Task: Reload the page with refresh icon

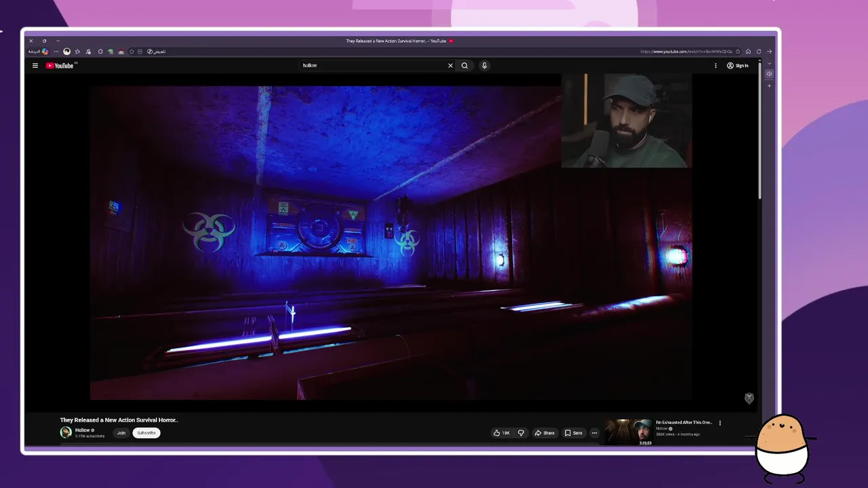Action: [x=759, y=52]
